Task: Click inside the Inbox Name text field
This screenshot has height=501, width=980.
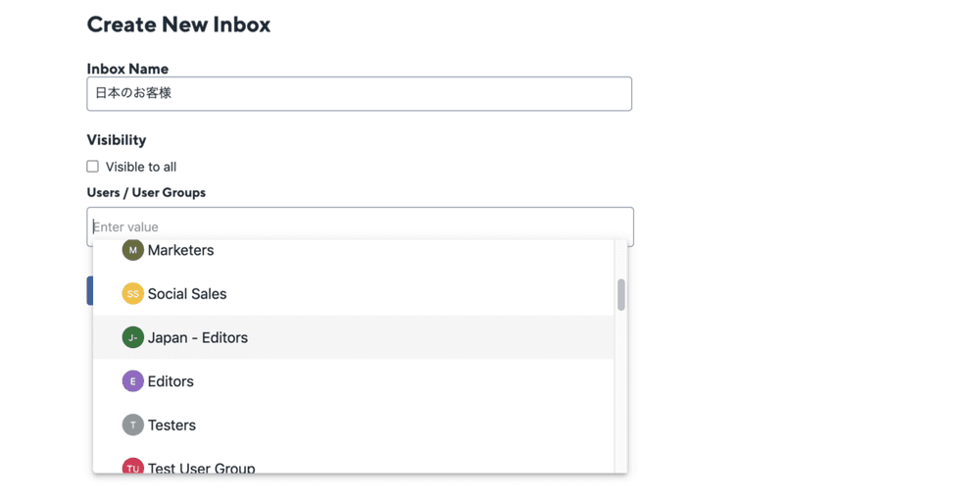Action: tap(359, 94)
